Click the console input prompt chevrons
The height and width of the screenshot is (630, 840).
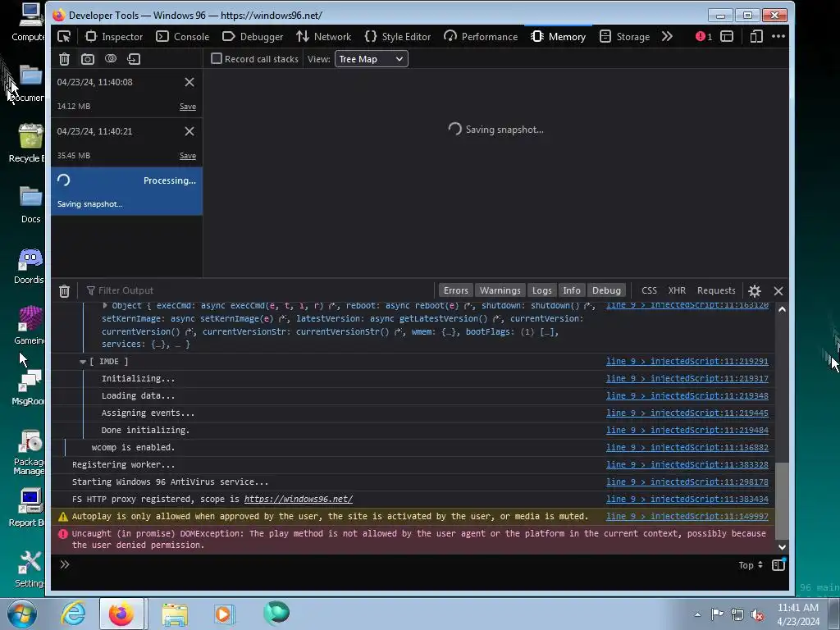point(64,564)
